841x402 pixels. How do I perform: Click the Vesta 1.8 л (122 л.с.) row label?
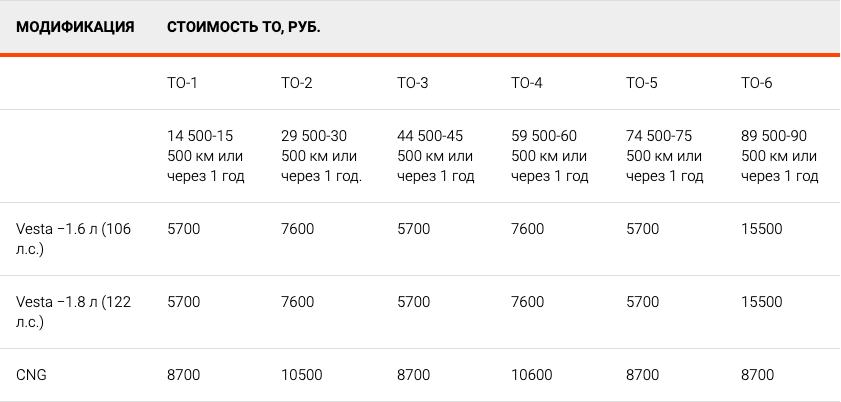pos(73,312)
